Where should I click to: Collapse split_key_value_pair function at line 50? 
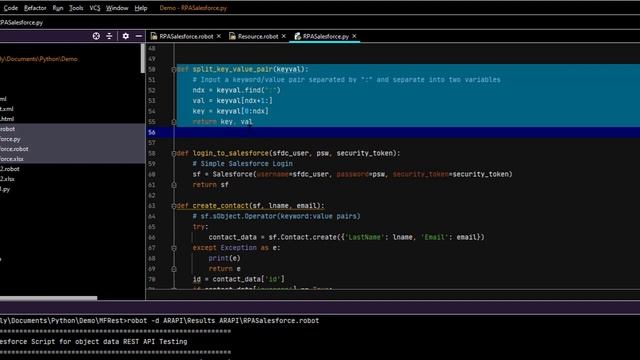coord(174,69)
